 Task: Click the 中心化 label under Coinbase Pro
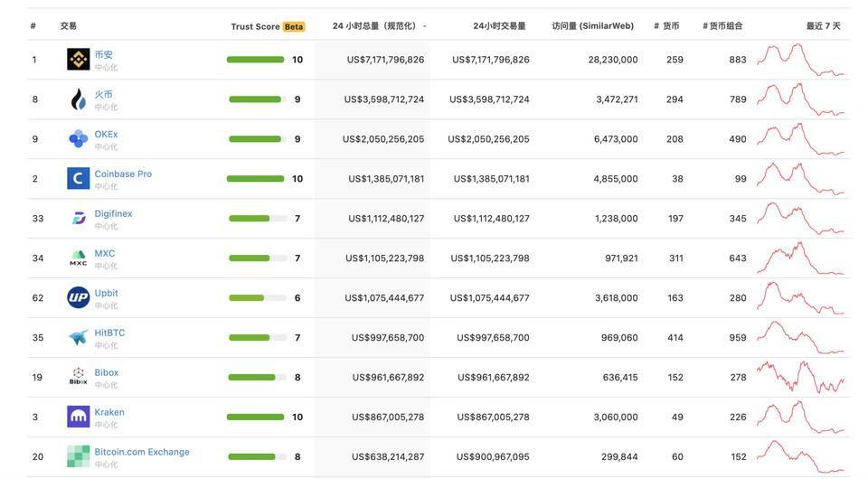[106, 187]
